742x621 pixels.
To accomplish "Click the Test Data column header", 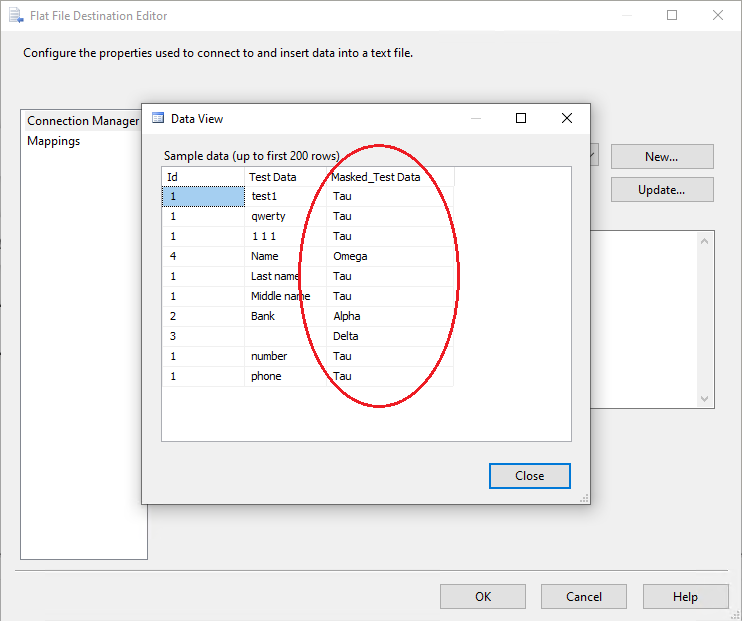I will pyautogui.click(x=285, y=177).
